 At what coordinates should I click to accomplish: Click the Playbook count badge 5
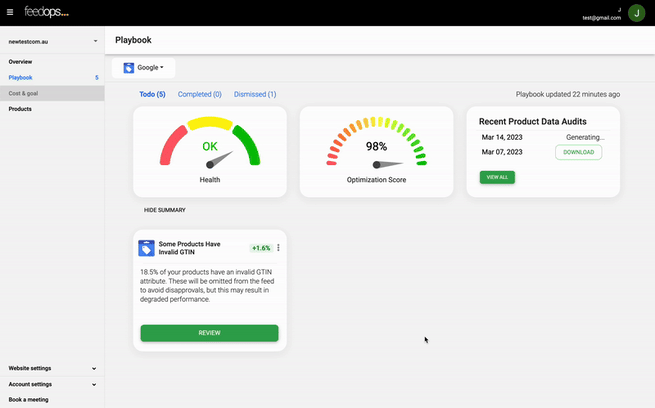(x=96, y=78)
